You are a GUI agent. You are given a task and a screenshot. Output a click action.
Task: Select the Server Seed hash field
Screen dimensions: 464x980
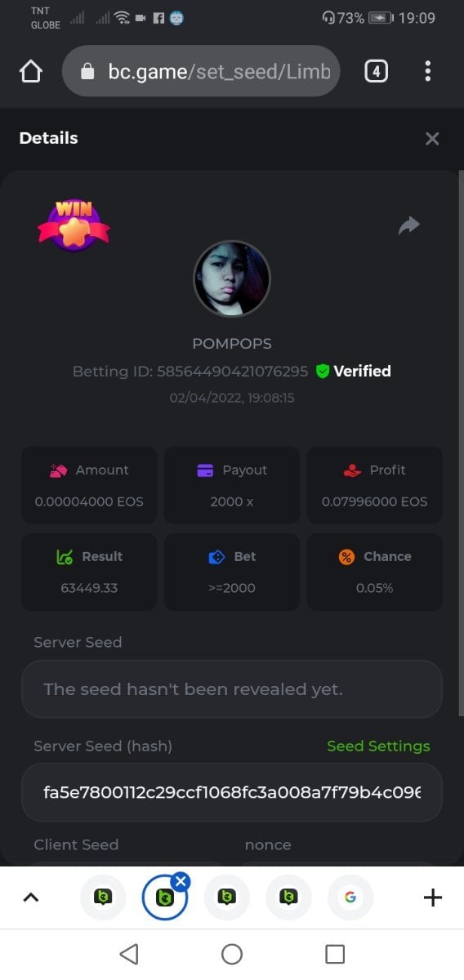click(232, 792)
